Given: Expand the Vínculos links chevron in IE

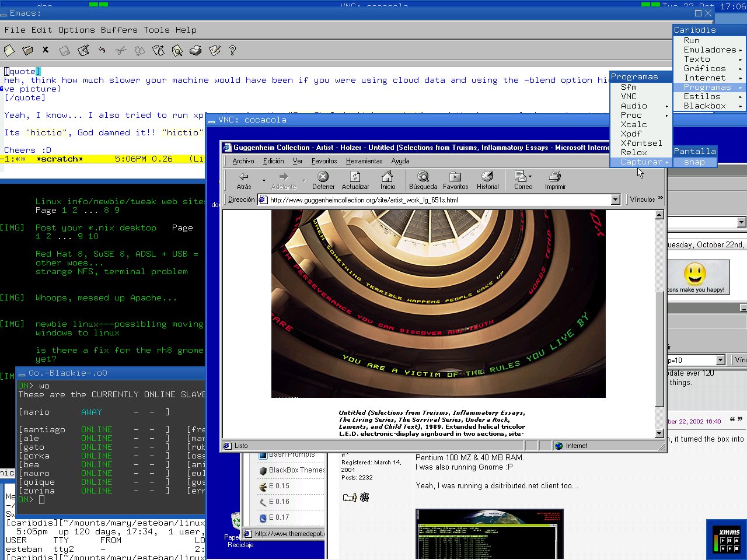Looking at the screenshot, I should [x=660, y=198].
